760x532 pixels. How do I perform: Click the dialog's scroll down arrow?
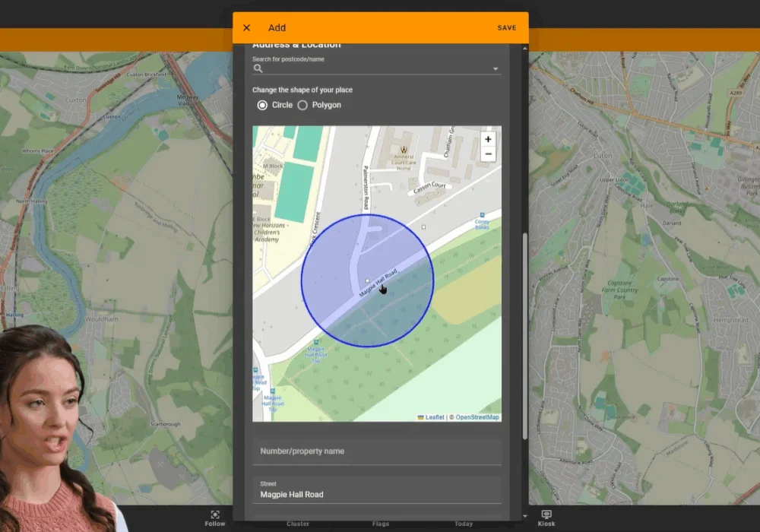[x=524, y=516]
